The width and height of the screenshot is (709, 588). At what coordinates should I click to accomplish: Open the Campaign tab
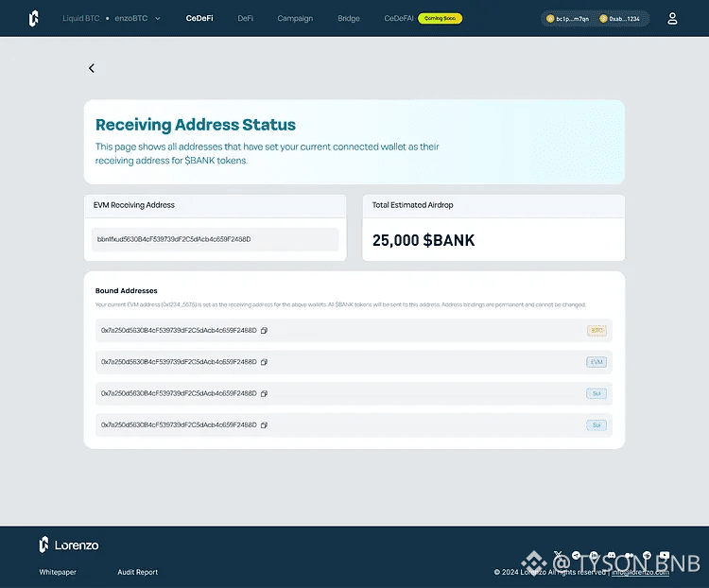(x=295, y=19)
